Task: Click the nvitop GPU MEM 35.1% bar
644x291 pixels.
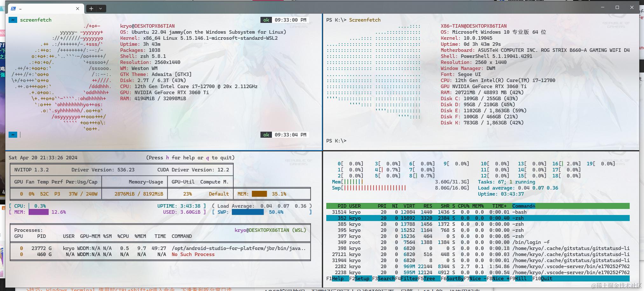Action: pyautogui.click(x=259, y=194)
